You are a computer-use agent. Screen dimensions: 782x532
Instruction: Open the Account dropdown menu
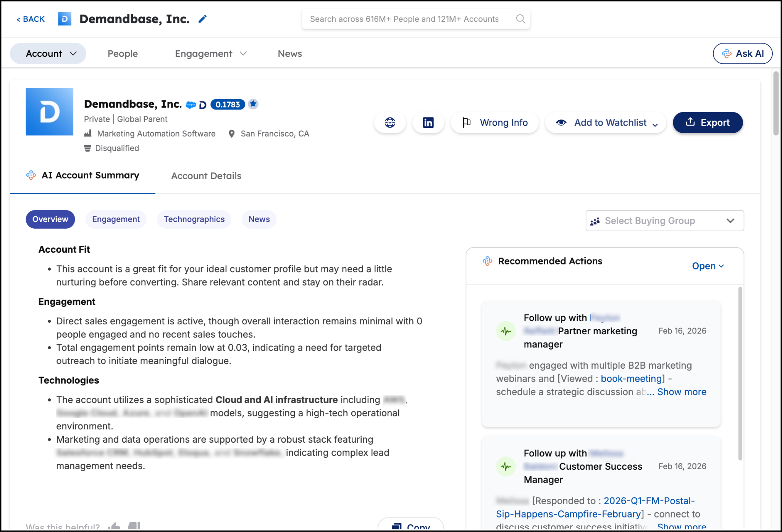point(48,53)
